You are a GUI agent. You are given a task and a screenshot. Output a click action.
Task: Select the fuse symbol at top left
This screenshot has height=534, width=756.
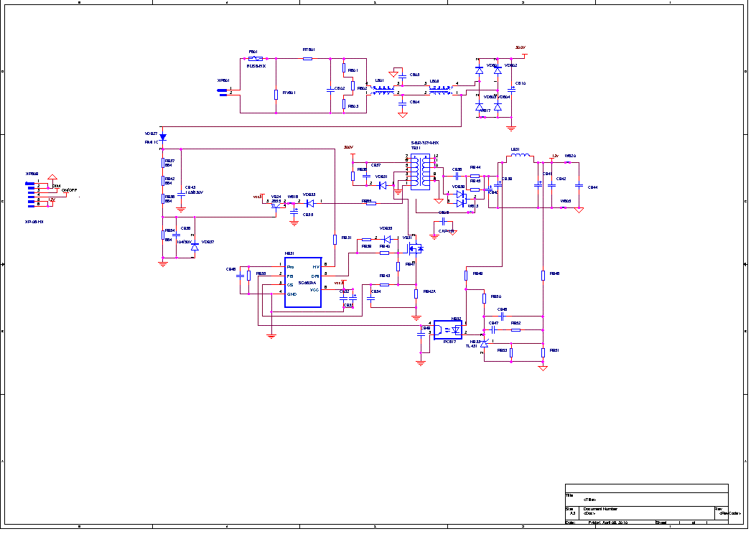point(254,58)
